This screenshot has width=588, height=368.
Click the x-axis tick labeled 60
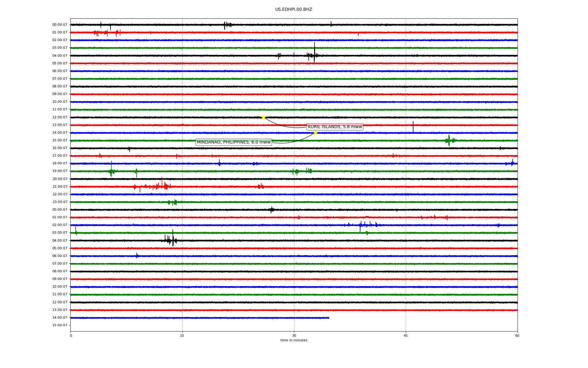point(517,335)
